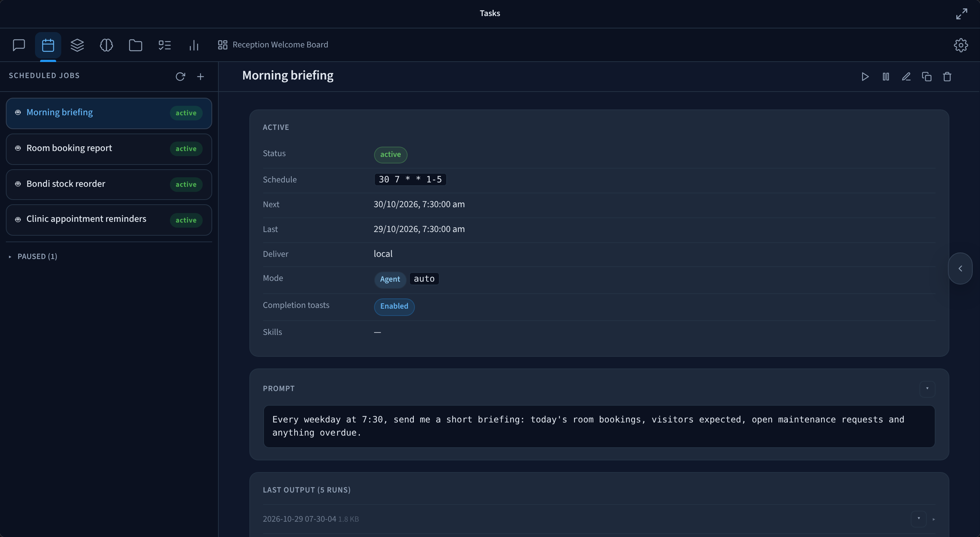Select the Morning briefing job in list
This screenshot has width=980, height=537.
109,113
